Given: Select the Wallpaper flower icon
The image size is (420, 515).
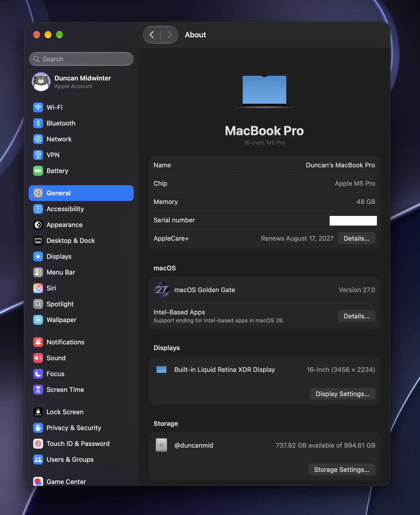Looking at the screenshot, I should pos(38,320).
